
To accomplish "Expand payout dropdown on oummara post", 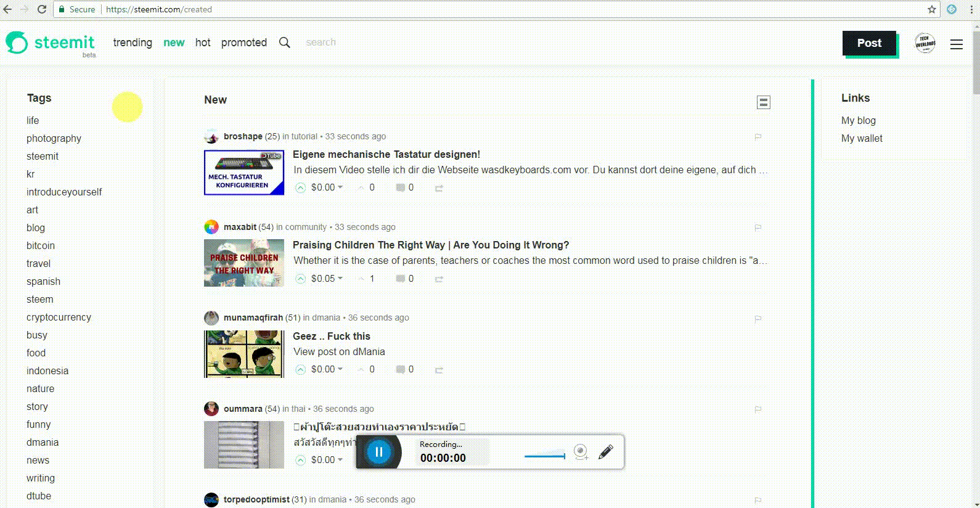I will point(327,460).
